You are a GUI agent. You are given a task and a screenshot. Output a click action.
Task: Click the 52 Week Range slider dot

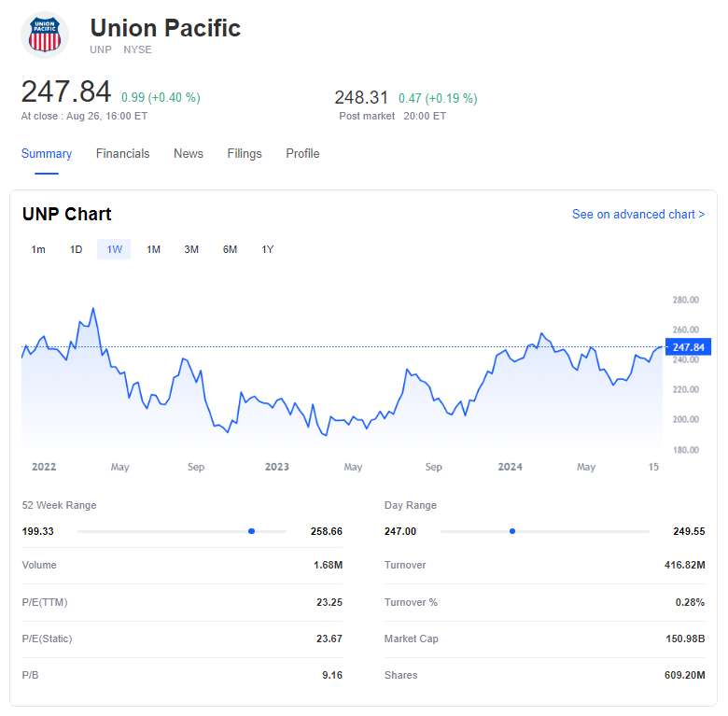[251, 531]
